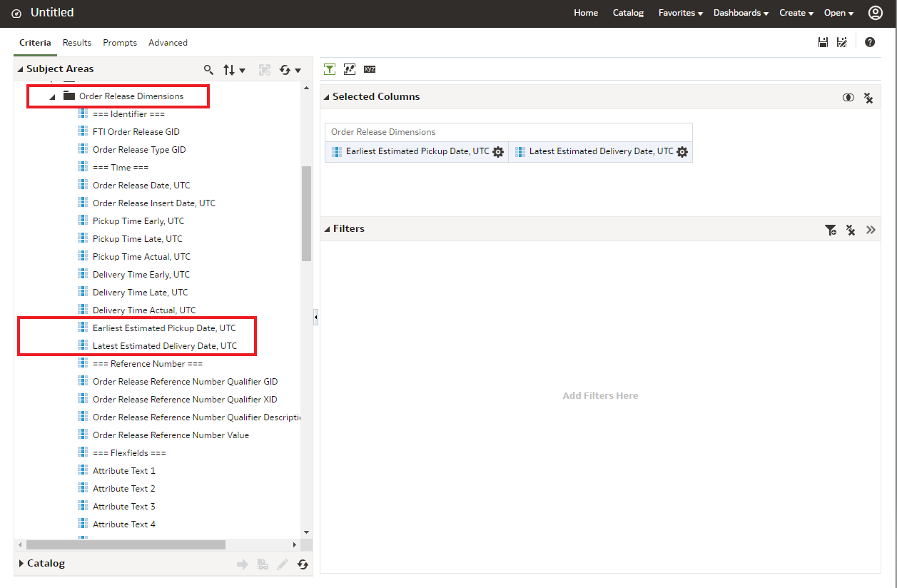Screen dimensions: 897x588
Task: Select Delivery Time Early, UTC
Action: (141, 275)
